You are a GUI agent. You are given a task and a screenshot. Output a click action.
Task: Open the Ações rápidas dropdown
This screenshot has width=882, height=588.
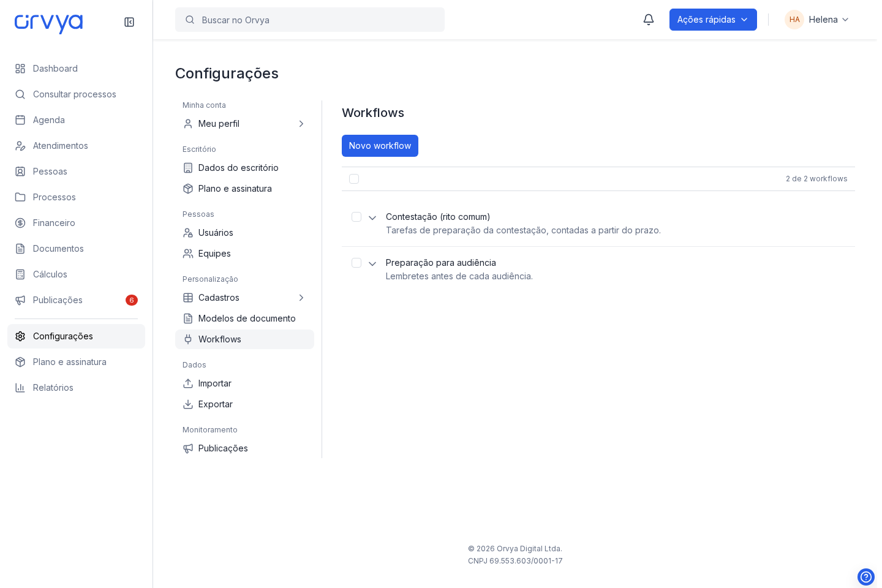(713, 20)
